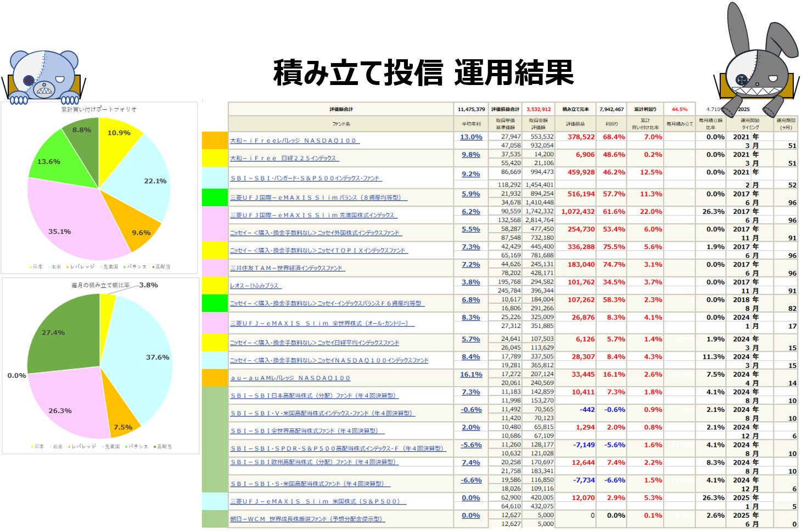This screenshot has width=802, height=532.
Task: Open the レオス-ひふみプラス fund link
Action: [255, 286]
